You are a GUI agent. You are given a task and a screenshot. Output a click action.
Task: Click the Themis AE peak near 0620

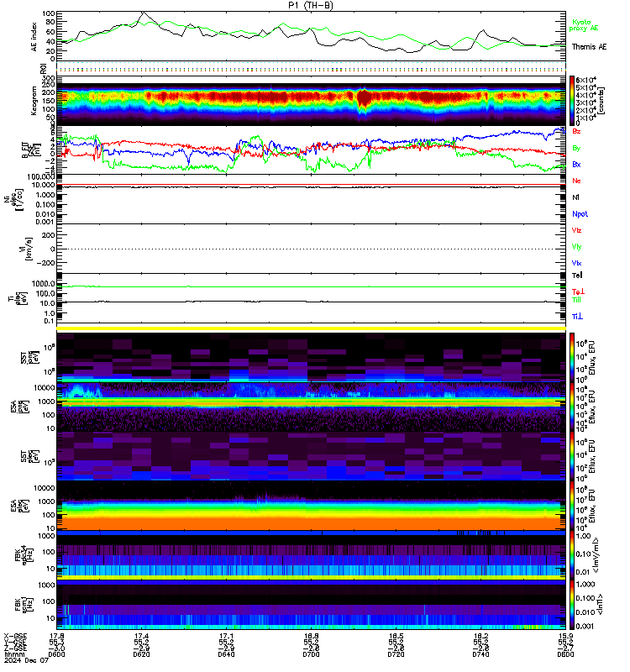point(143,13)
